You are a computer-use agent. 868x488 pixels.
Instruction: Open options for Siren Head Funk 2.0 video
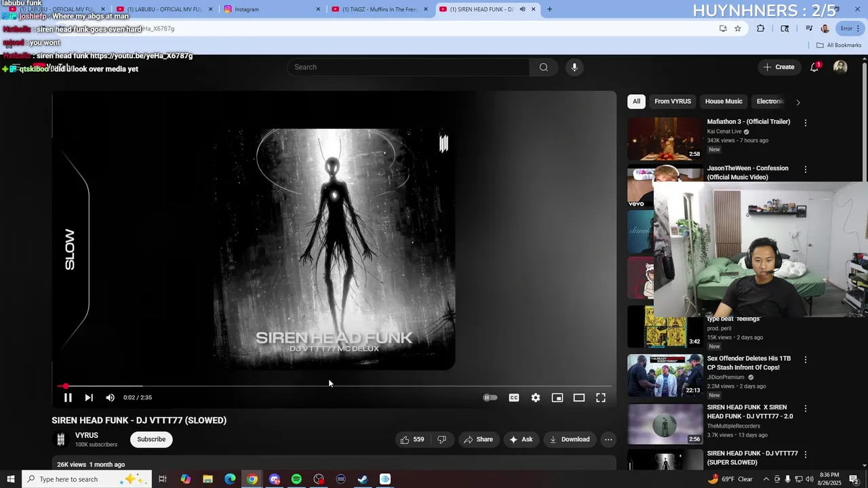tap(806, 409)
